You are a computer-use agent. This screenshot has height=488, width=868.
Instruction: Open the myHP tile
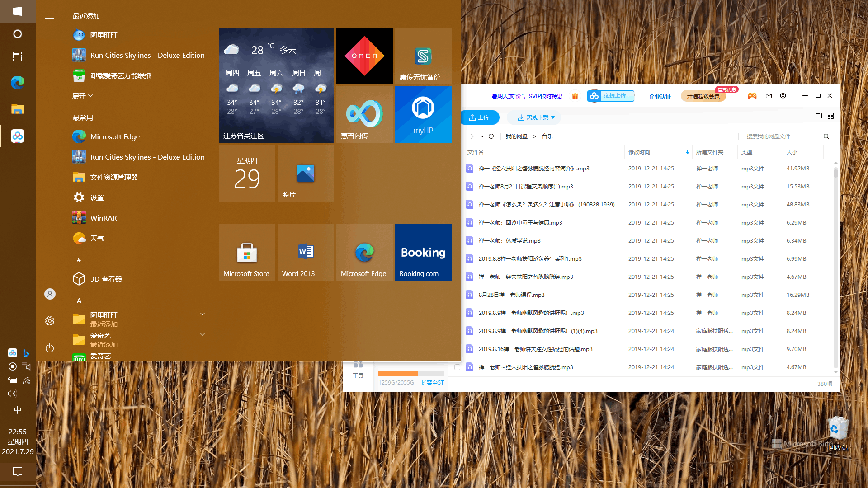point(423,114)
